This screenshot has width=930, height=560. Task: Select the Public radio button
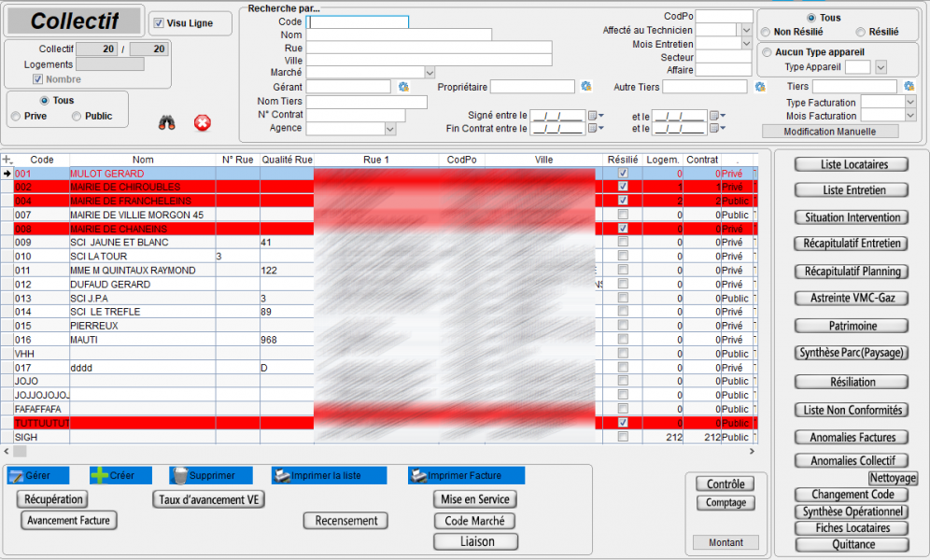(x=77, y=116)
